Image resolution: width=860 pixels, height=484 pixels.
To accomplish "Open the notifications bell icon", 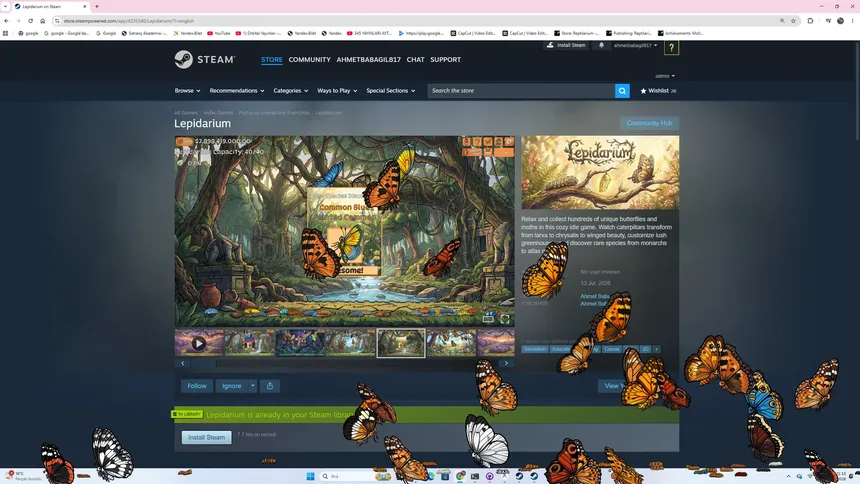I will (601, 46).
